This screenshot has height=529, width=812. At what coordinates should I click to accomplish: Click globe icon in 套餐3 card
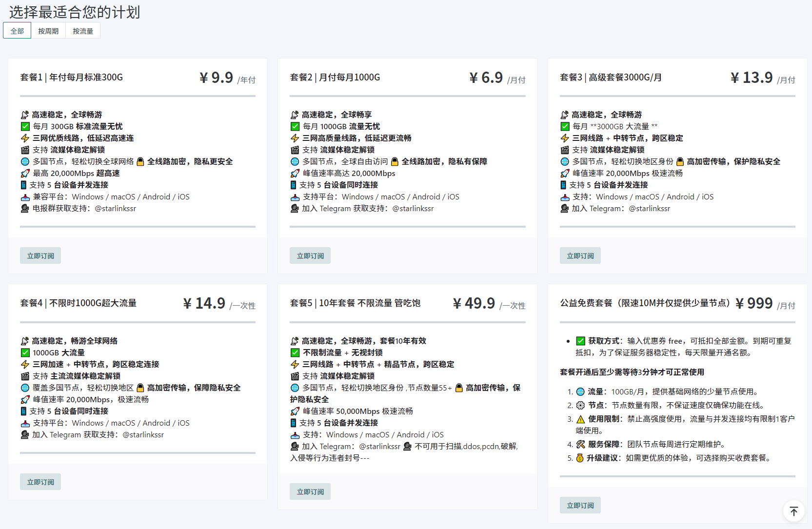565,162
